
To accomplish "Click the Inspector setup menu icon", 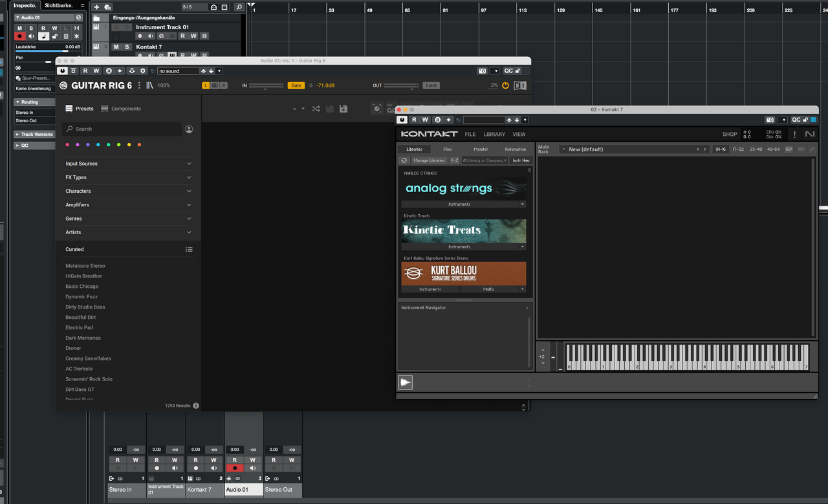I will coord(82,5).
